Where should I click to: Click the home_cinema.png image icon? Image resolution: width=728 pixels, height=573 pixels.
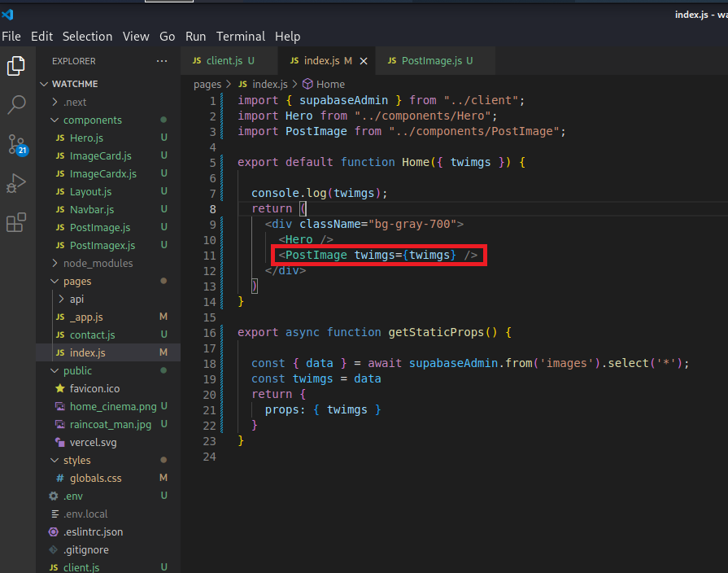(x=60, y=406)
